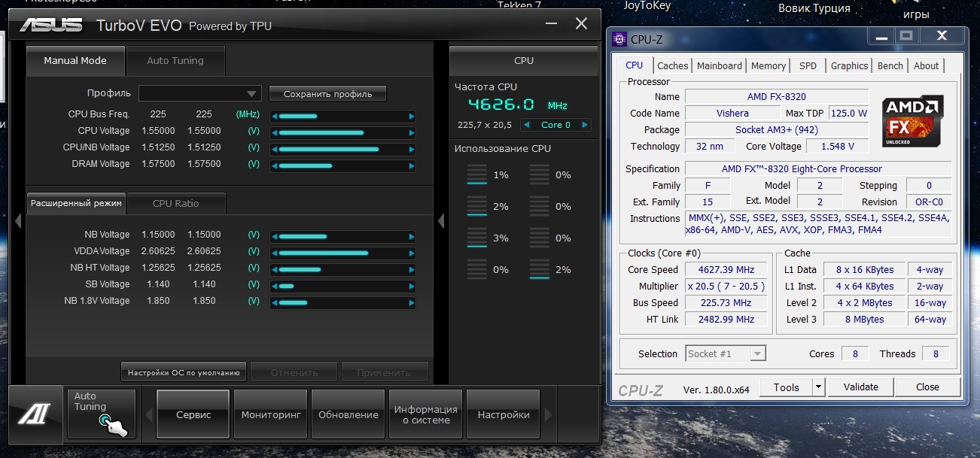Viewport: 980px width, 458px height.
Task: Open the Обновление section
Action: 348,414
